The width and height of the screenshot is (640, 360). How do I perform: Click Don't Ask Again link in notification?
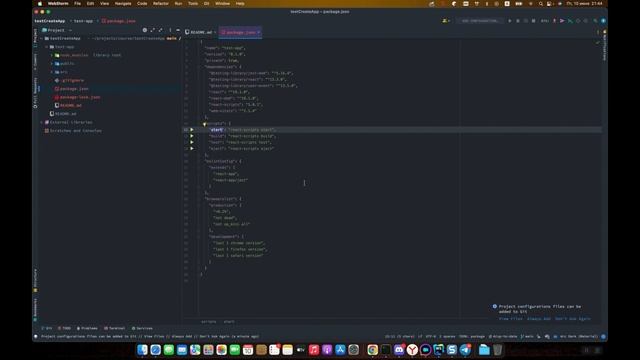573,319
